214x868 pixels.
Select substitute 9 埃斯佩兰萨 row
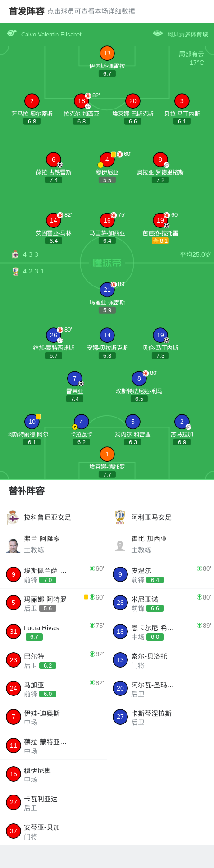[x=54, y=574]
